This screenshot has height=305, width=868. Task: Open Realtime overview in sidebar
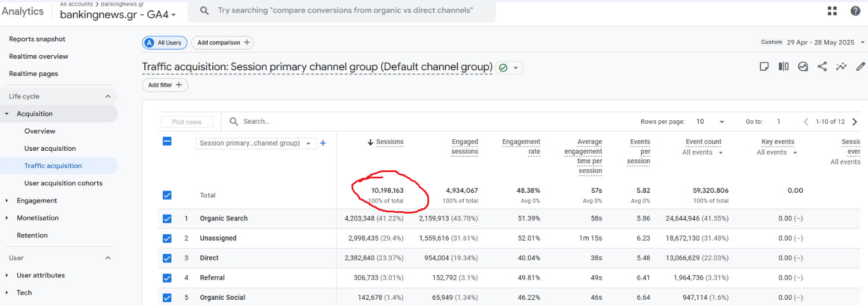point(39,56)
